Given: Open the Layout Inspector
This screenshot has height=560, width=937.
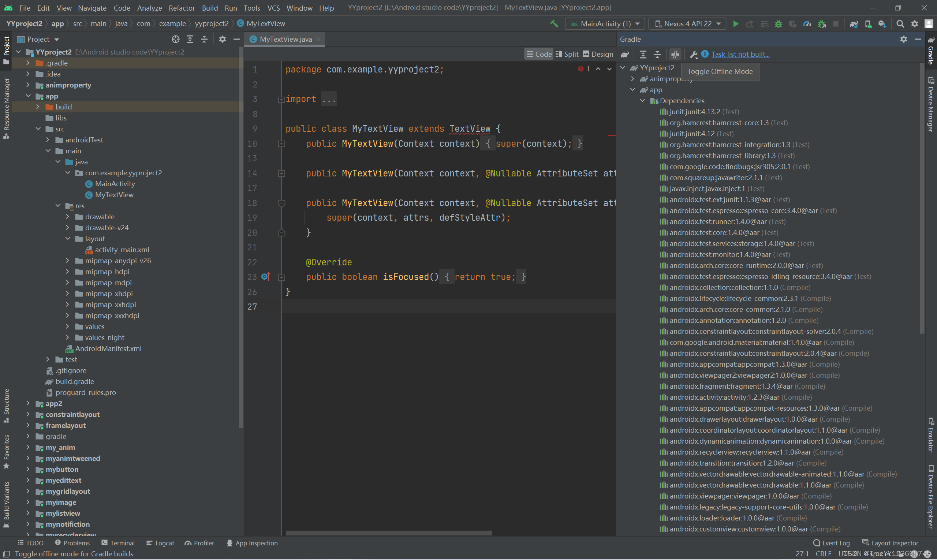Looking at the screenshot, I should 890,543.
